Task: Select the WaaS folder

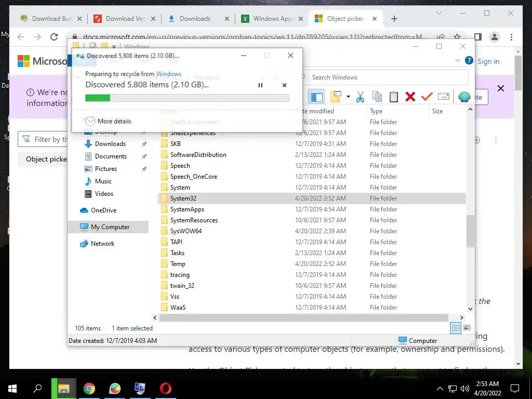Action: (178, 308)
